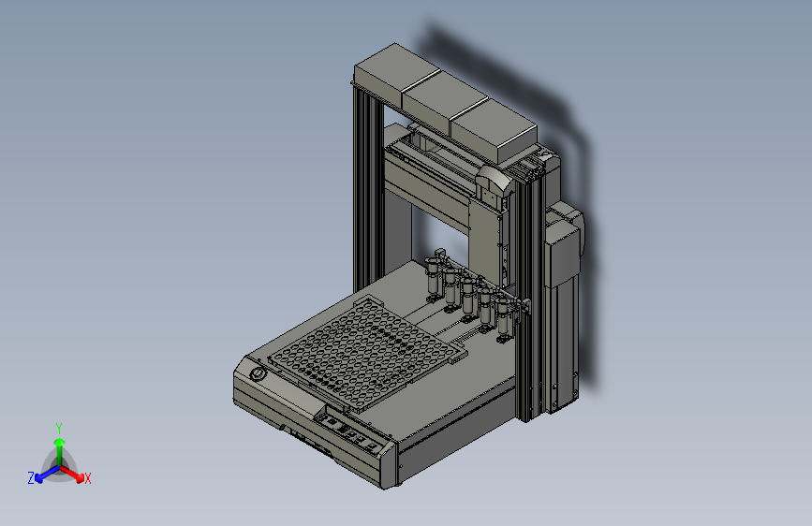The image size is (812, 526).
Task: Select the perforated tray plate on the model
Action: [x=368, y=354]
